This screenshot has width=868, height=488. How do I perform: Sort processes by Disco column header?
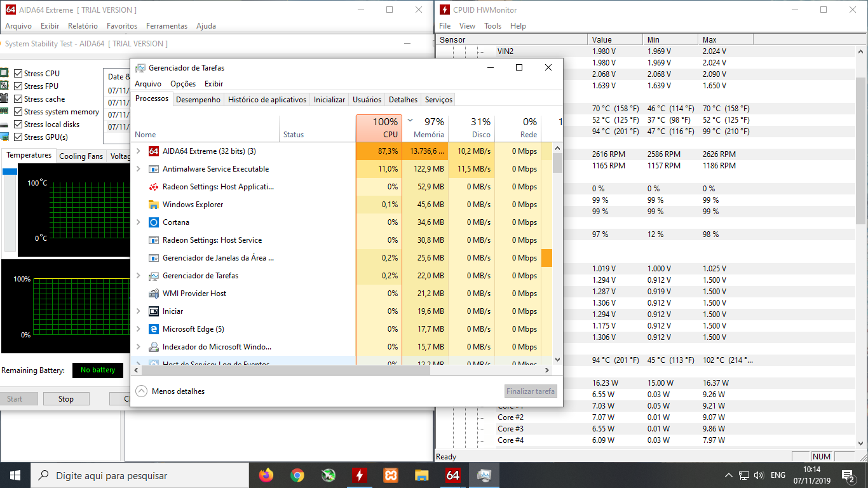[x=471, y=128]
